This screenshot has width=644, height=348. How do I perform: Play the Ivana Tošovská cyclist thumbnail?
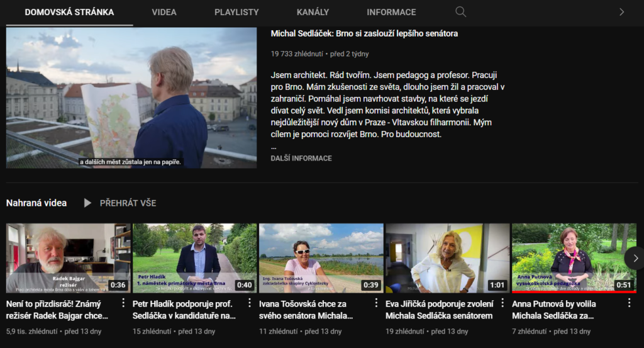pyautogui.click(x=321, y=258)
